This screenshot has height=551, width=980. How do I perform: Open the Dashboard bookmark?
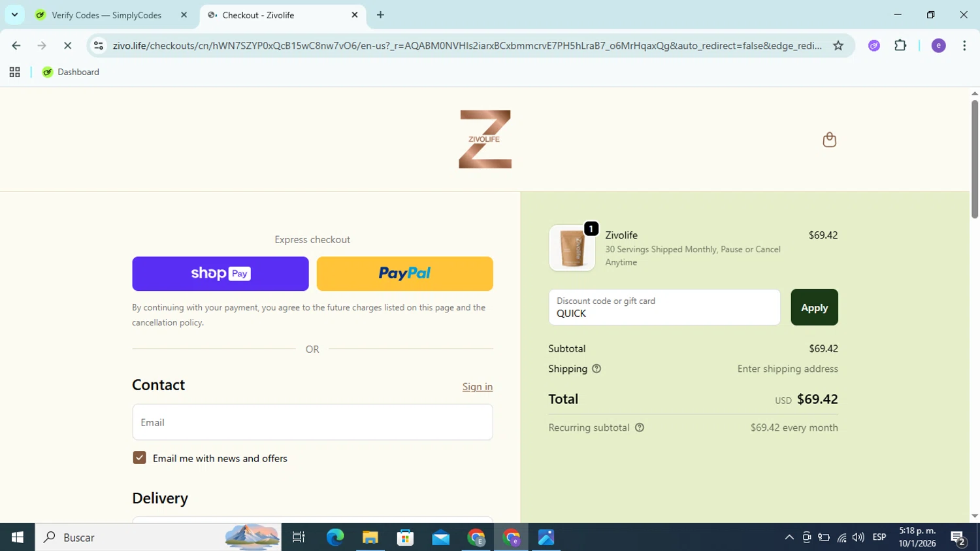(71, 72)
